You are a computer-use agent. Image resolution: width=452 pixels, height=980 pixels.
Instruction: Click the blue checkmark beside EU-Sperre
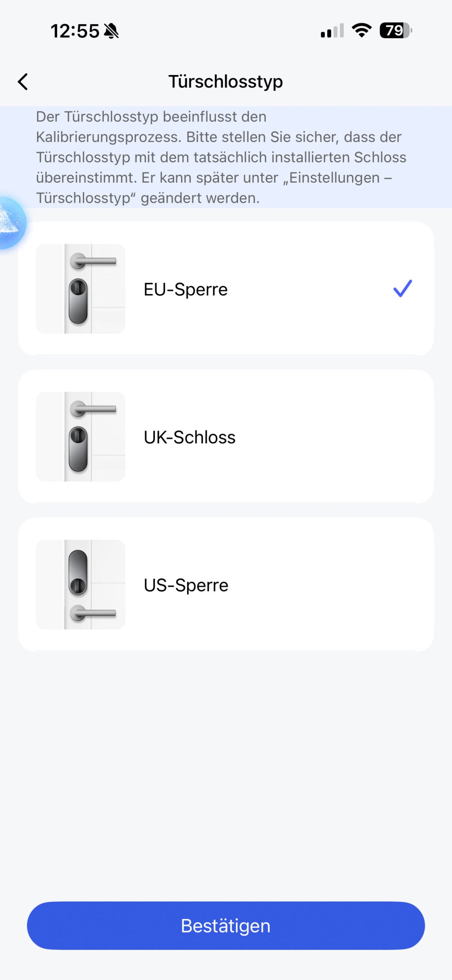coord(402,288)
